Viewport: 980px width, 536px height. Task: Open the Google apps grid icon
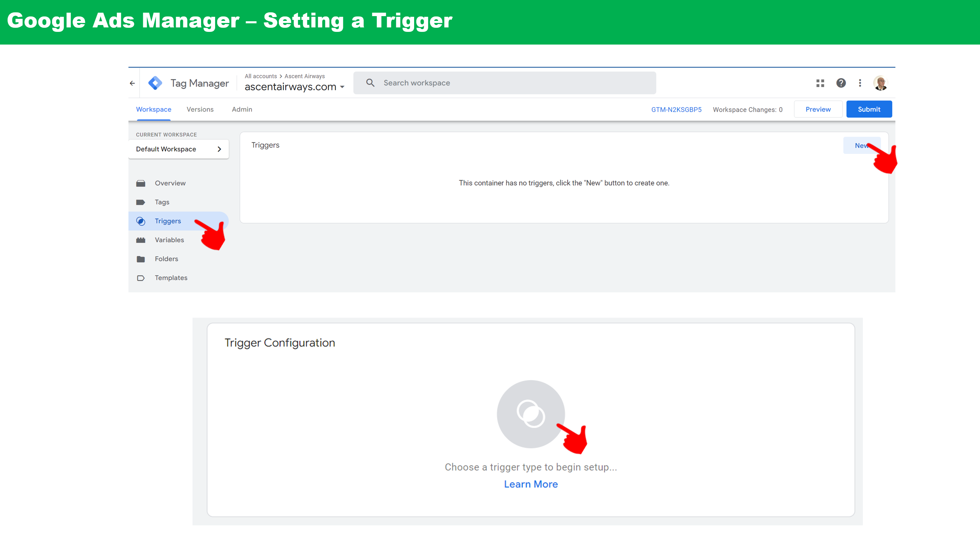[820, 83]
